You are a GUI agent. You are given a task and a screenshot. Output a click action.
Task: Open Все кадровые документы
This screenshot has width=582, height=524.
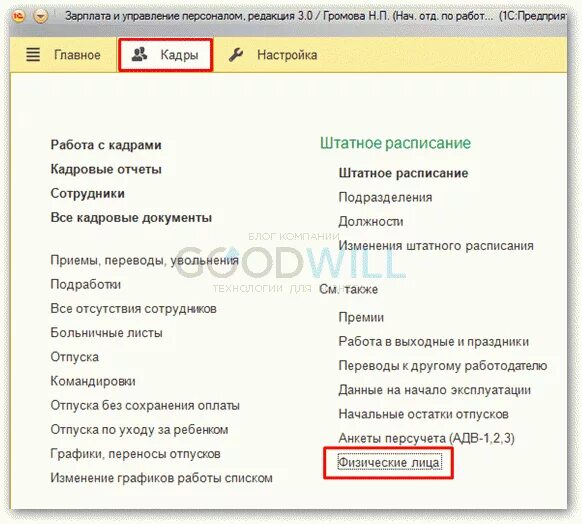click(131, 217)
